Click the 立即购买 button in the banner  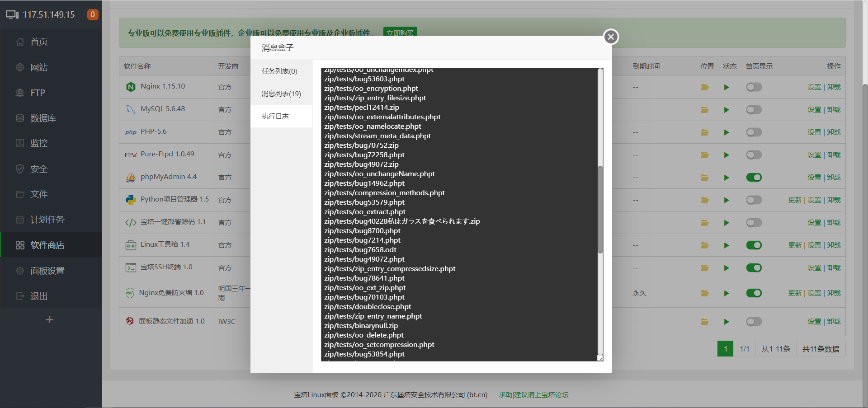[400, 32]
